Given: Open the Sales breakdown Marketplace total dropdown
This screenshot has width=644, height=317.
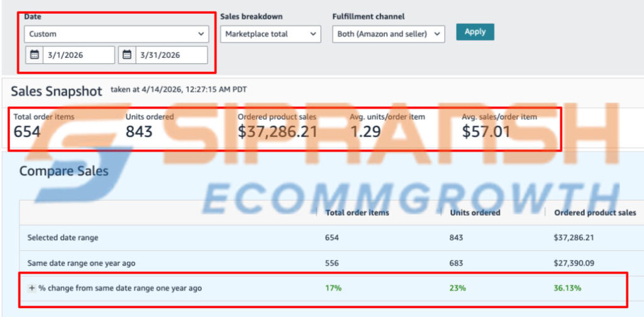Looking at the screenshot, I should tap(270, 34).
